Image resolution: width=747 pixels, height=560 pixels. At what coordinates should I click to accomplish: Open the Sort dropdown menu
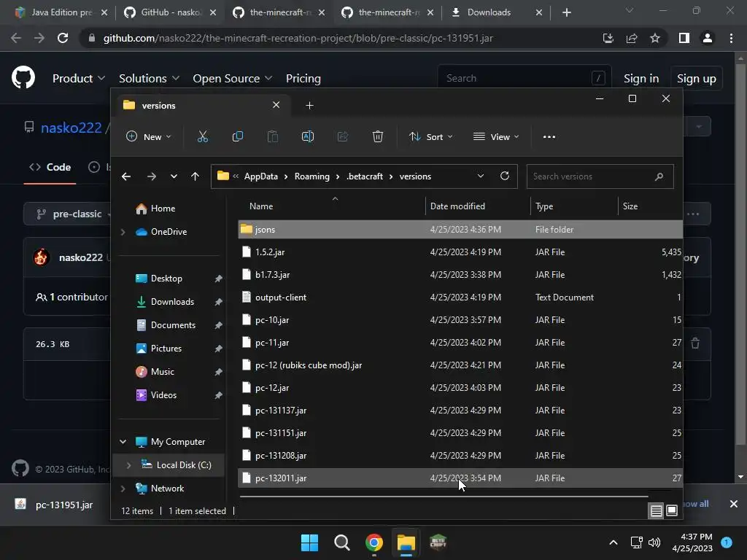[430, 136]
